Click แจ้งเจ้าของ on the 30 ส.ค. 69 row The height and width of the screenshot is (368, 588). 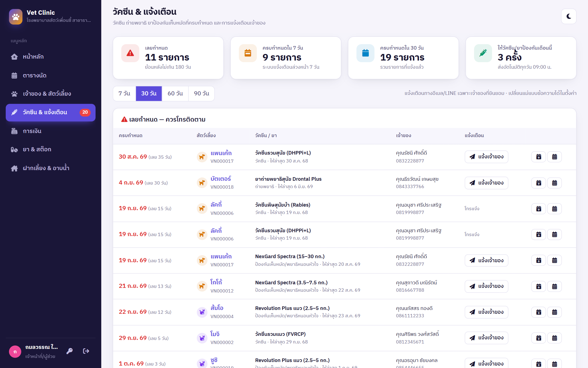[486, 157]
